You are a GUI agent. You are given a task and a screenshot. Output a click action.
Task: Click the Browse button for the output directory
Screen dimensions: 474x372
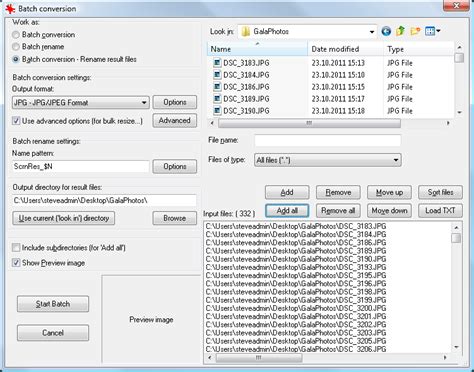point(175,218)
